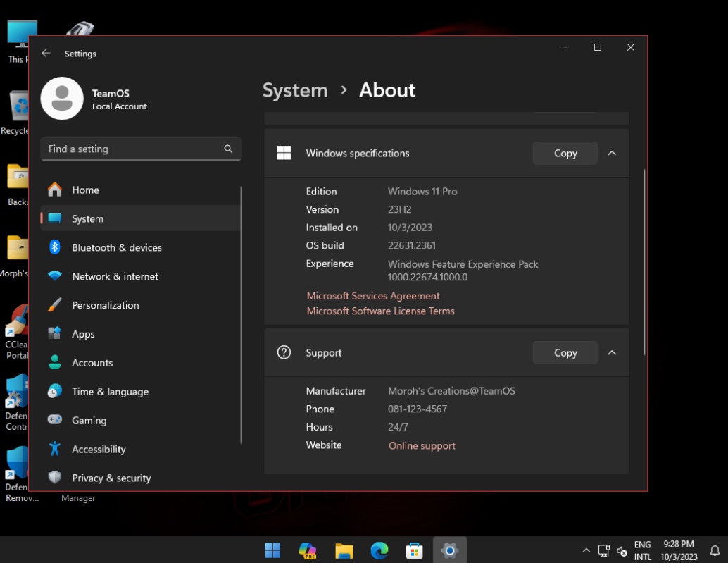Click the muted volume tray icon
The width and height of the screenshot is (728, 563).
pos(622,552)
